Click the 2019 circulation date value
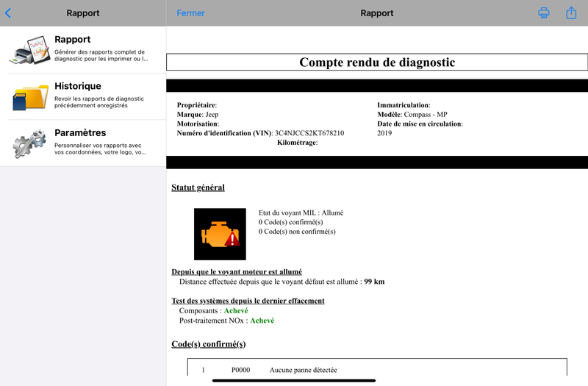The image size is (588, 386). pos(384,133)
